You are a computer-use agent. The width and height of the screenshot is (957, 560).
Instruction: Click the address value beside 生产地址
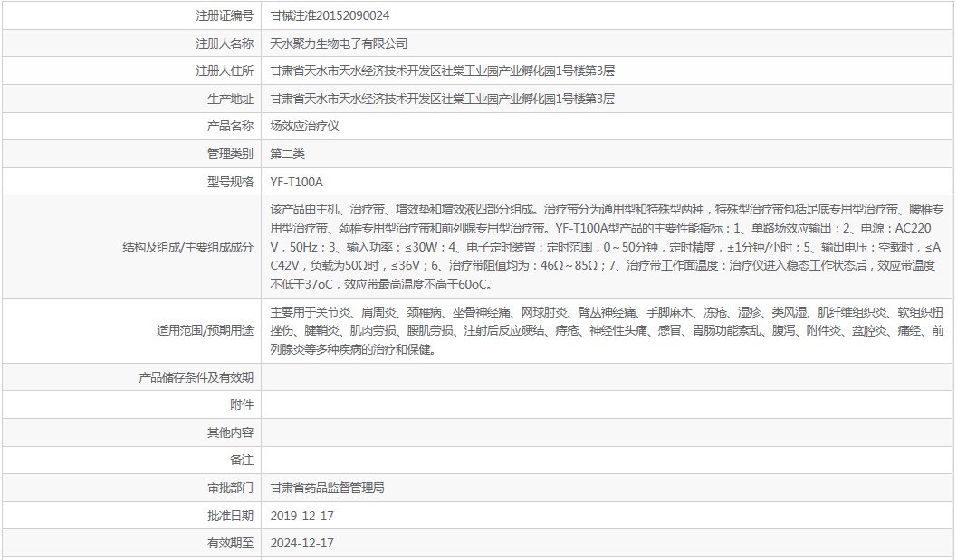pos(443,99)
